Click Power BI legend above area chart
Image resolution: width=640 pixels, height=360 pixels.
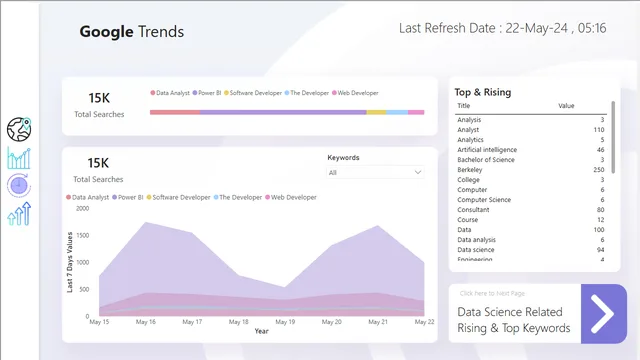[x=128, y=197]
